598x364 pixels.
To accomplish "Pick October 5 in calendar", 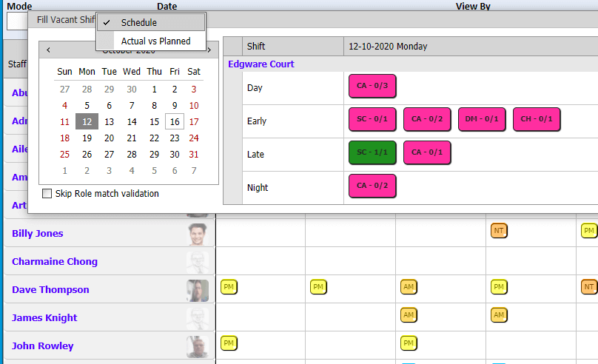I will (x=87, y=106).
